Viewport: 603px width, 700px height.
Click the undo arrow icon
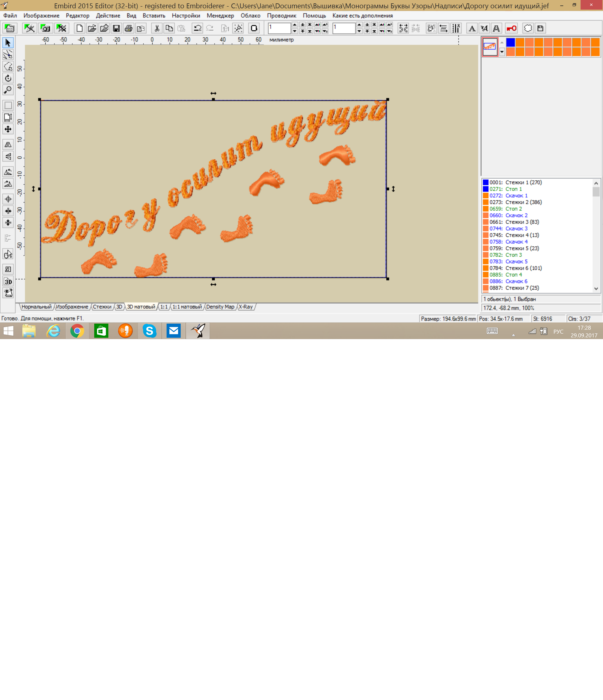point(197,28)
